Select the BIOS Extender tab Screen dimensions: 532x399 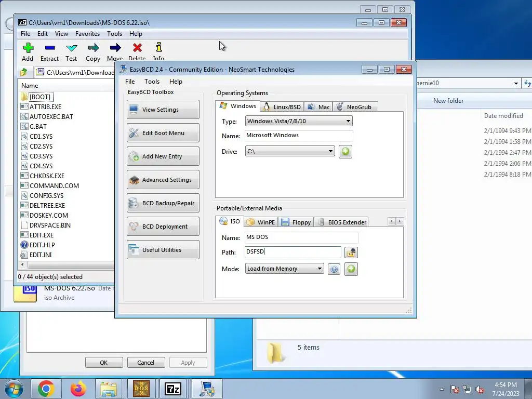(x=341, y=222)
